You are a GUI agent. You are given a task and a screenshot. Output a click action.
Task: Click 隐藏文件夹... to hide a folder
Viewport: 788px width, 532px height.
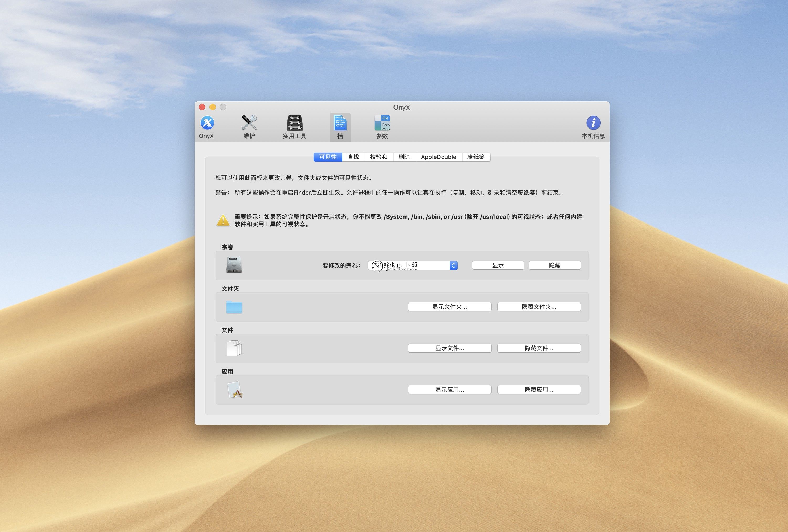[539, 307]
